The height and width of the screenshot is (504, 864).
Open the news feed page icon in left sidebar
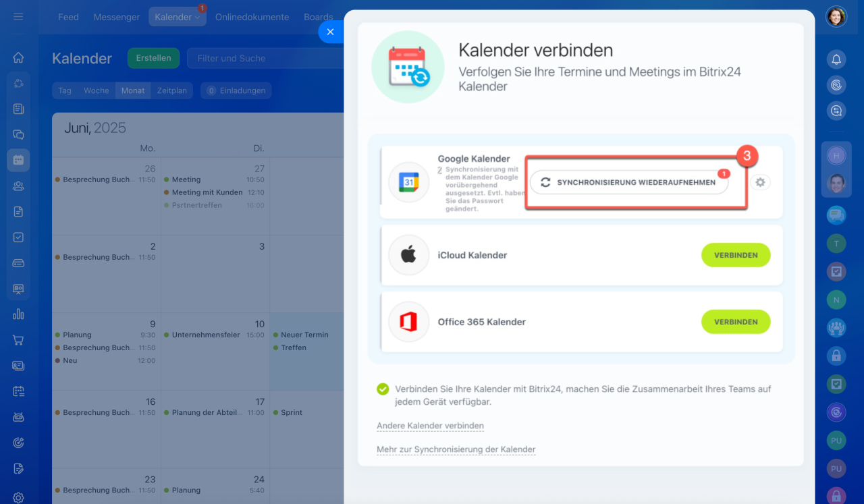18,109
